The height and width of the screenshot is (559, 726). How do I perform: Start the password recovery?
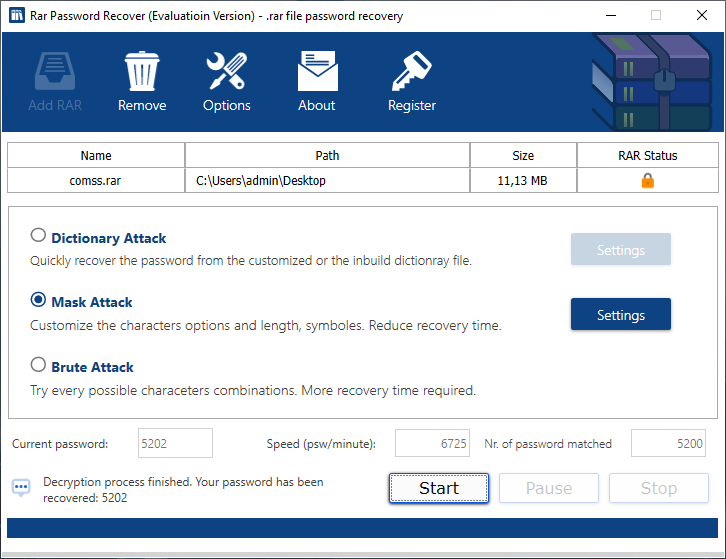click(x=439, y=488)
